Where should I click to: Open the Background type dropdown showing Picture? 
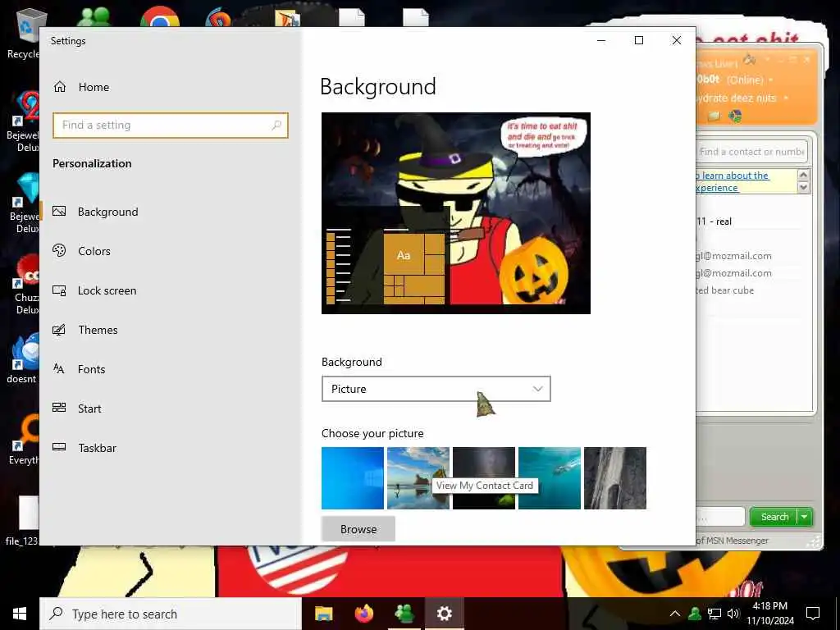point(436,389)
